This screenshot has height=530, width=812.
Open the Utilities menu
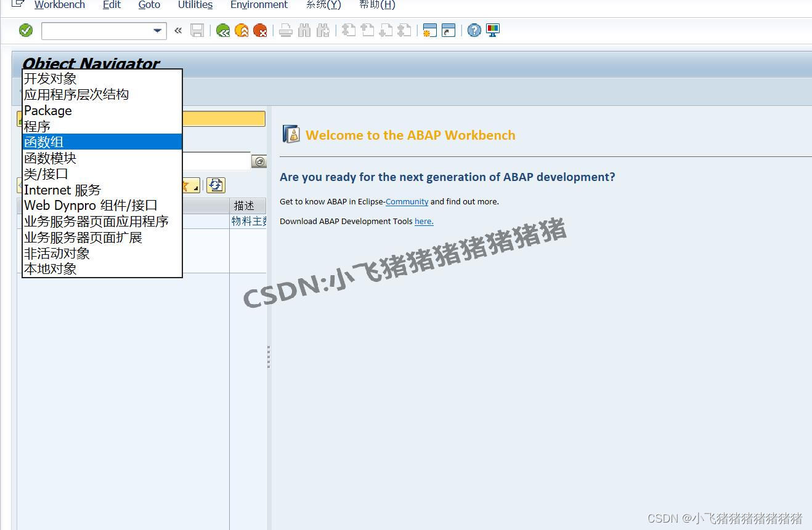click(195, 5)
